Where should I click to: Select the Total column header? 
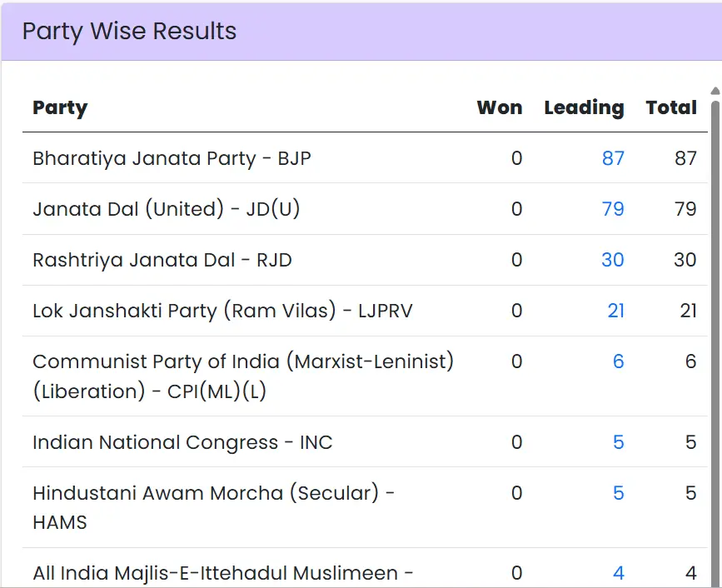coord(671,107)
